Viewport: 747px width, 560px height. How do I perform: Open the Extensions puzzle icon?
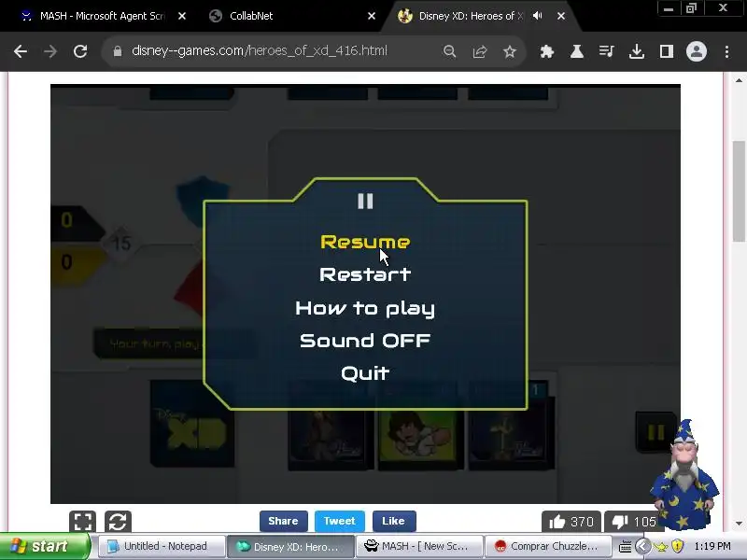[x=547, y=51]
